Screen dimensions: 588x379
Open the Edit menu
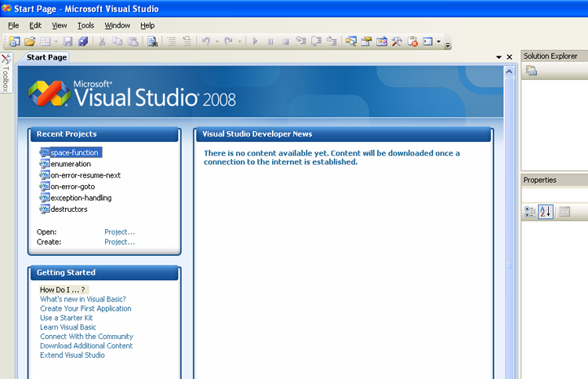35,26
